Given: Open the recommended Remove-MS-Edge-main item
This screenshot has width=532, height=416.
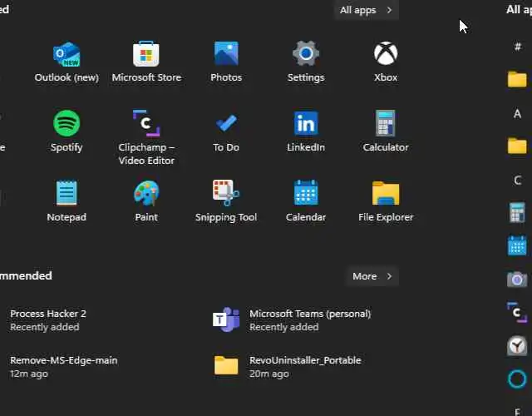Looking at the screenshot, I should coord(63,367).
